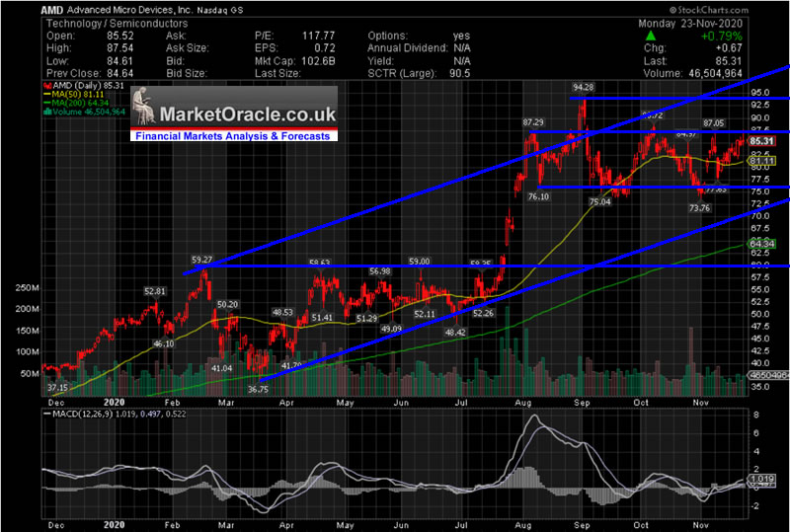Click the 36.75 March low price label
The image size is (790, 532).
click(x=257, y=389)
